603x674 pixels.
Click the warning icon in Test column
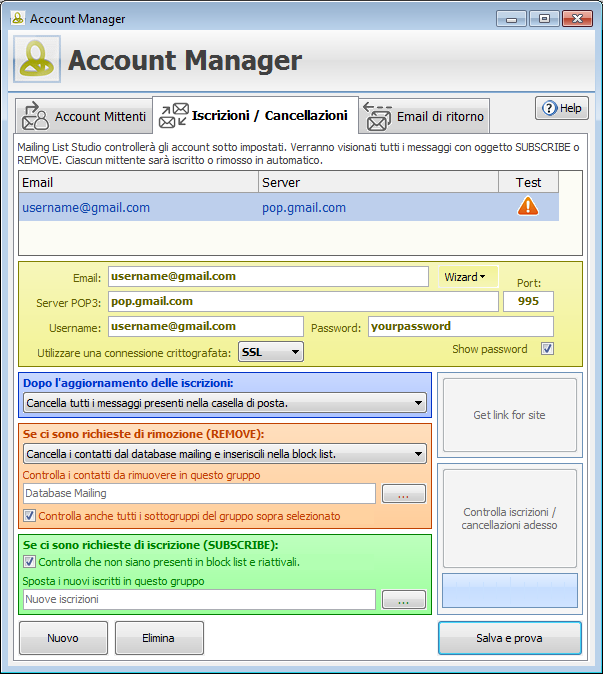(x=527, y=206)
